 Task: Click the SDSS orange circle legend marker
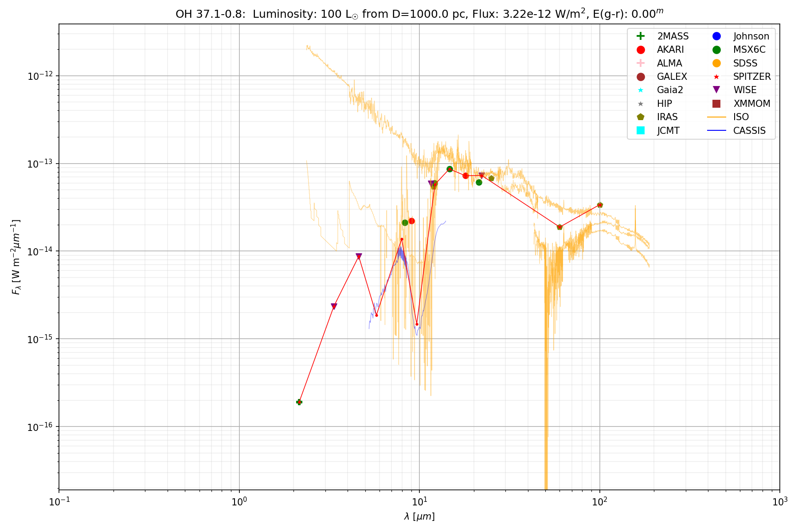(716, 63)
